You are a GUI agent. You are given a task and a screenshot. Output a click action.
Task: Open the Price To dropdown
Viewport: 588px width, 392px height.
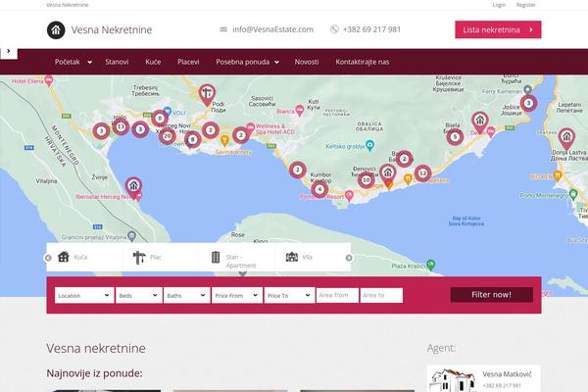[x=289, y=295]
